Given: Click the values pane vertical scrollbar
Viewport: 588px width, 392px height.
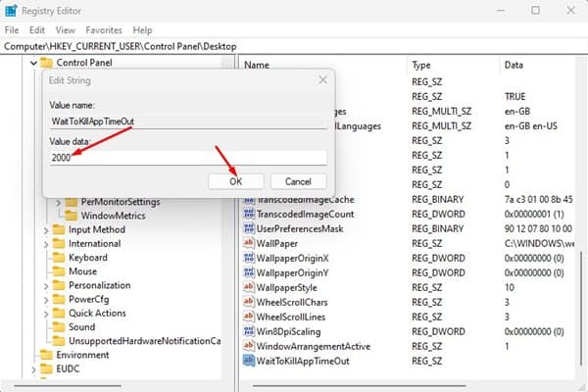Looking at the screenshot, I should tap(581, 308).
